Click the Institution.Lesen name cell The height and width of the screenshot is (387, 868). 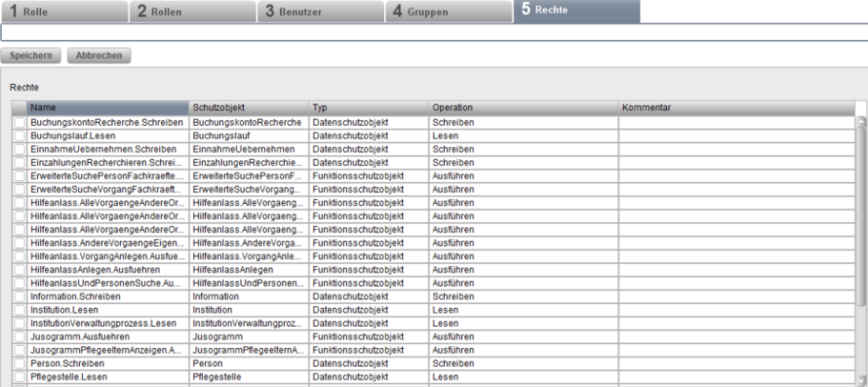point(107,309)
